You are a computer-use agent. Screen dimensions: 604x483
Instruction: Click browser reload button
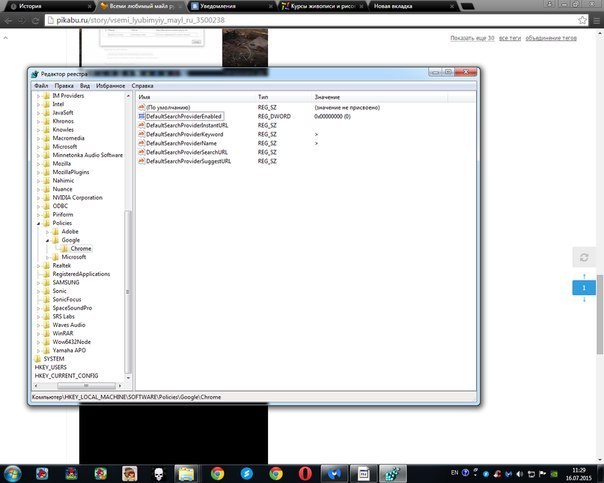(x=35, y=20)
